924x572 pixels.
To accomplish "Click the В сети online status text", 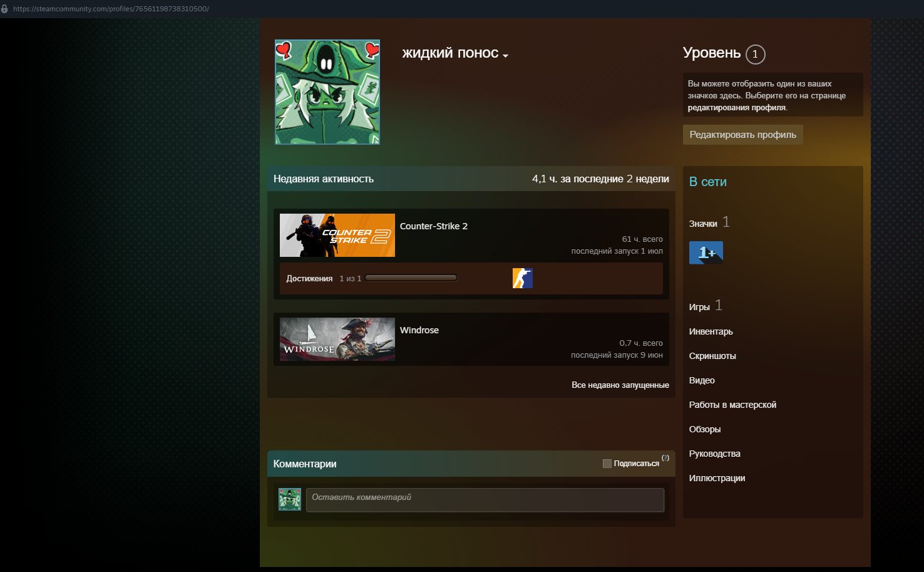I will click(708, 182).
